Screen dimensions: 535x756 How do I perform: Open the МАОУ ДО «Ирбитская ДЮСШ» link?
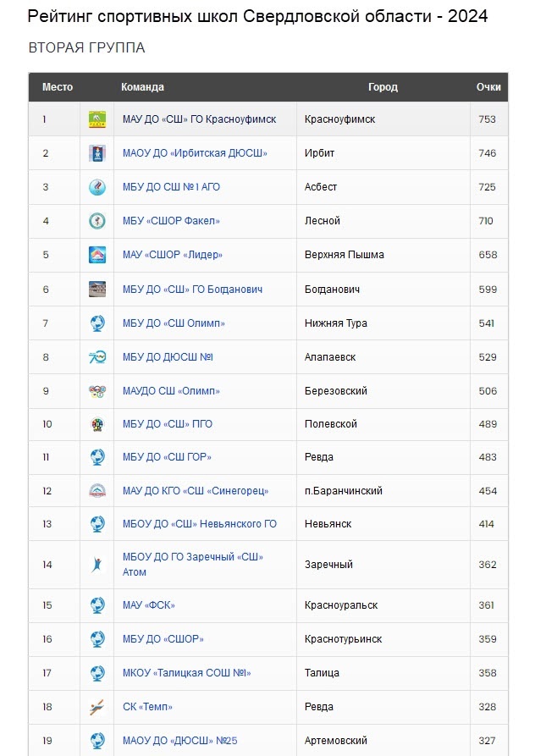click(195, 153)
